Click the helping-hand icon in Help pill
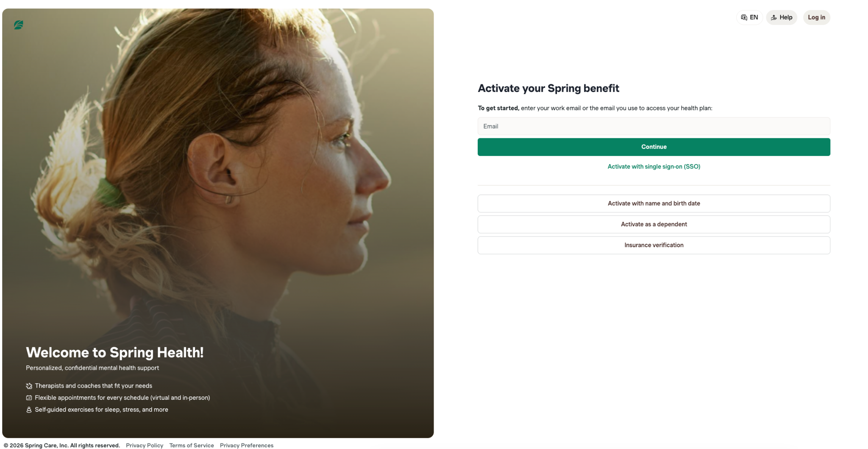The height and width of the screenshot is (449, 868). click(x=773, y=17)
